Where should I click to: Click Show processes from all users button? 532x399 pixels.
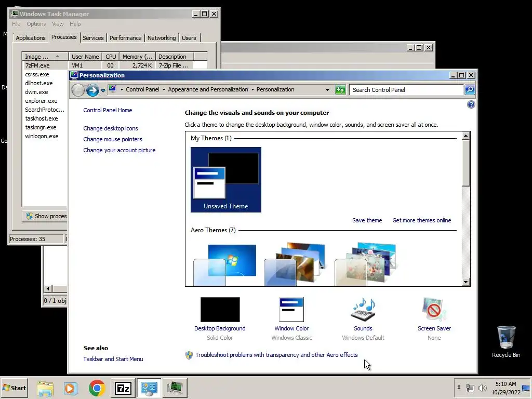pos(45,216)
